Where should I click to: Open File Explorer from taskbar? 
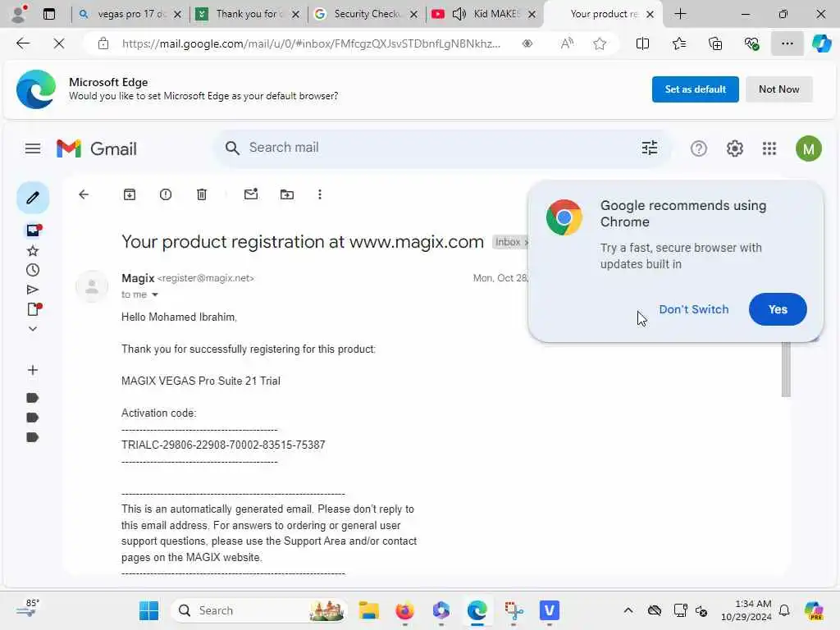tap(368, 610)
